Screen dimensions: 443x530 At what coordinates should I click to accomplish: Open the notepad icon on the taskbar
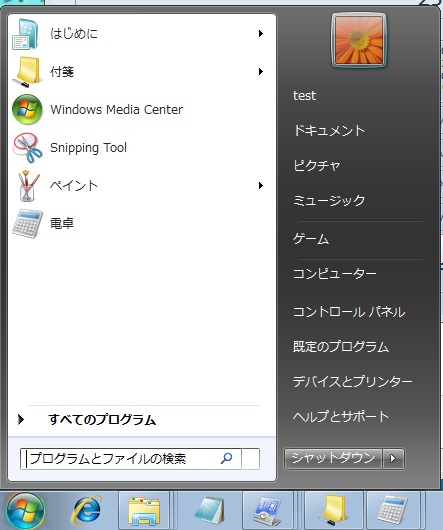coord(210,511)
